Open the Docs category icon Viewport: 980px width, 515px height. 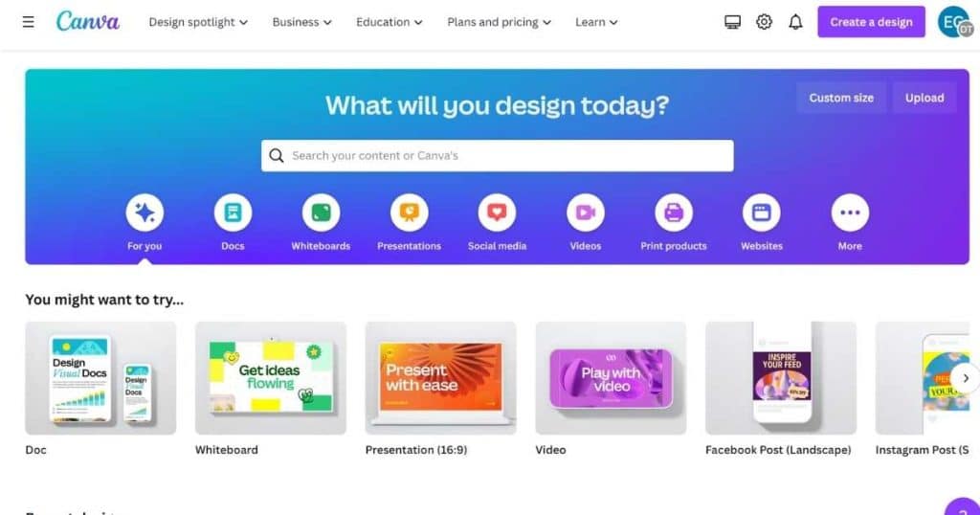click(x=233, y=213)
